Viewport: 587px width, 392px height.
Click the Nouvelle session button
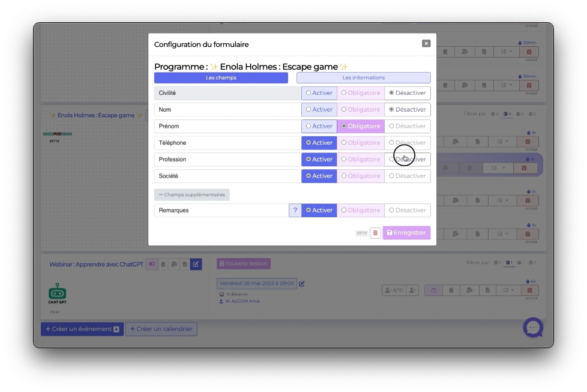pyautogui.click(x=243, y=264)
